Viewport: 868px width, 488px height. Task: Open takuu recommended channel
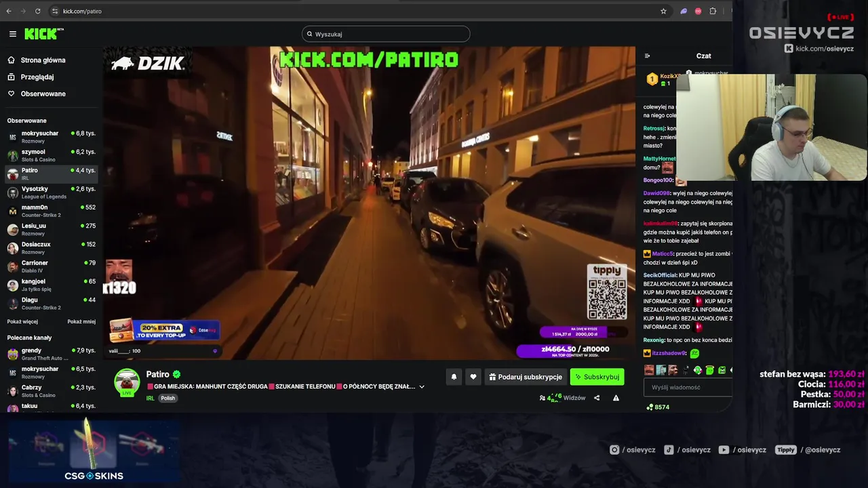[x=52, y=407]
